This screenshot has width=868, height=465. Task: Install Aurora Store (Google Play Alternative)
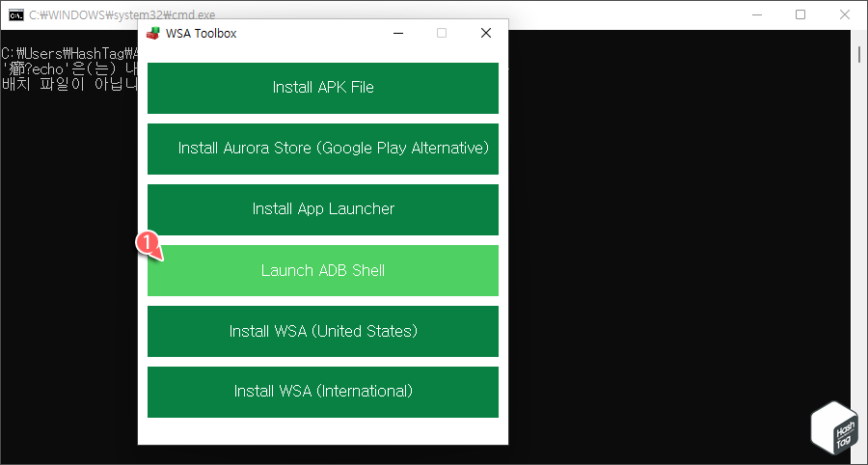coord(323,149)
